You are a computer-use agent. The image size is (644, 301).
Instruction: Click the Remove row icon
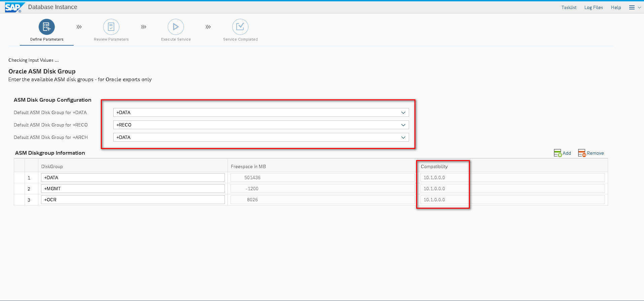[x=582, y=153]
